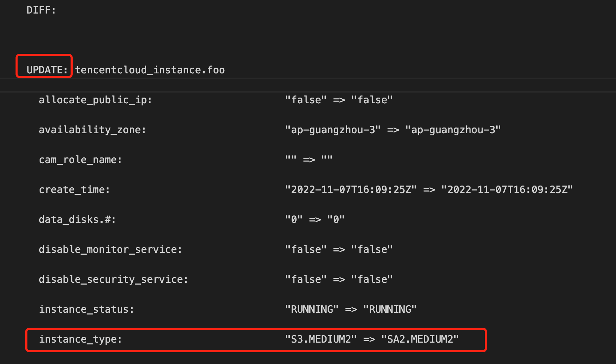Click the "S3.MEDIUM2" => "SA2.MEDIUM2" value
Screen dimensions: 616x364
[372, 339]
